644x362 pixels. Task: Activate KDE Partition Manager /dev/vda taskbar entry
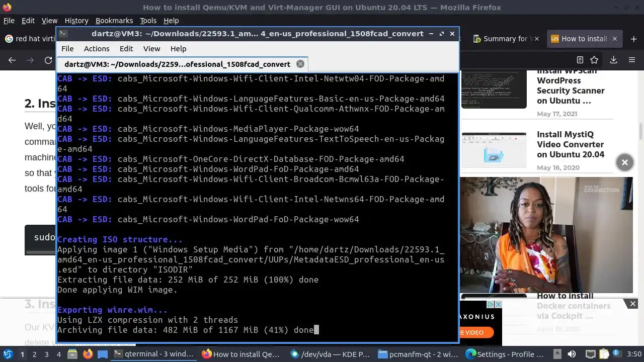pyautogui.click(x=331, y=354)
